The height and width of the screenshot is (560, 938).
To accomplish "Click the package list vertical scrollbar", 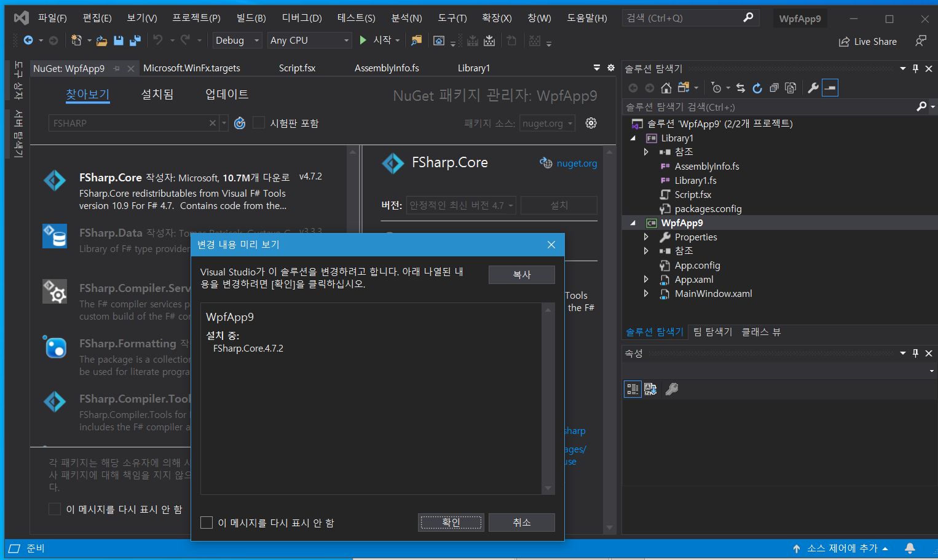I will click(352, 295).
